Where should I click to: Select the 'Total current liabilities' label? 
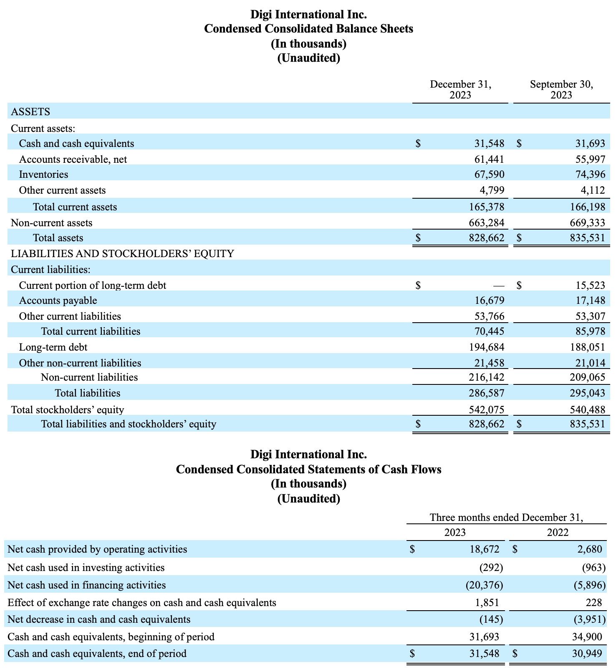click(x=91, y=331)
